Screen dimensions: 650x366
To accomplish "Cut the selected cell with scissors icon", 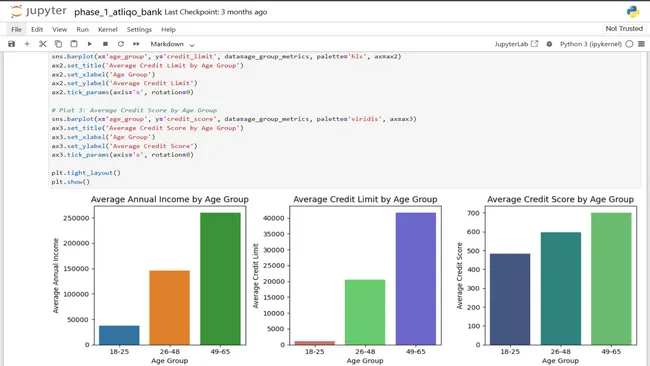I will 43,44.
